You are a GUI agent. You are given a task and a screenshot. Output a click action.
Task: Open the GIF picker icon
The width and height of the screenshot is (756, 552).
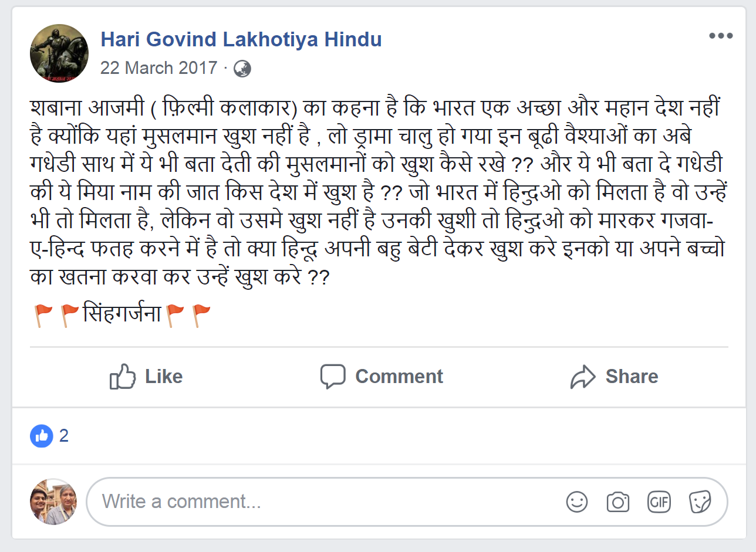click(659, 502)
